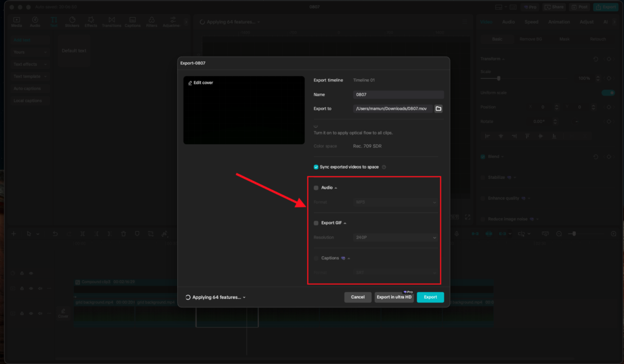Click the folder icon beside Export to path
The image size is (624, 364).
coord(438,108)
